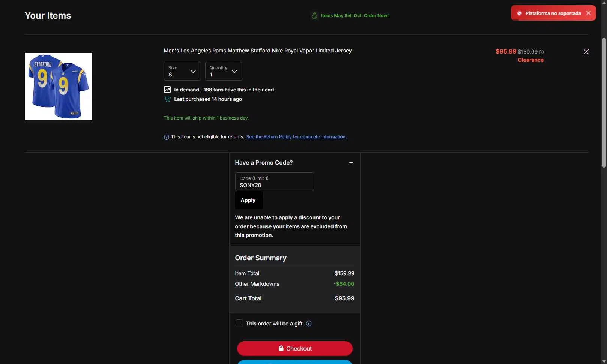
Task: Click the price info icon next to $159.99
Action: tap(541, 52)
